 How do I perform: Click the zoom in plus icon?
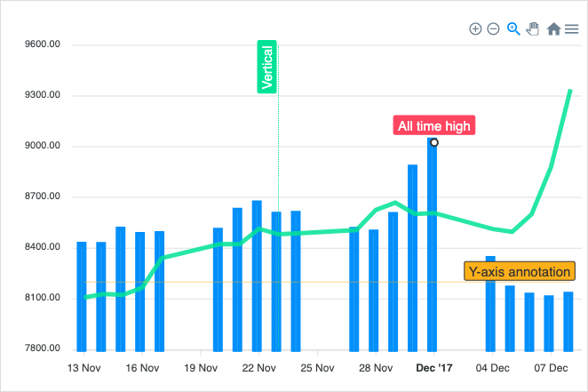tap(475, 29)
